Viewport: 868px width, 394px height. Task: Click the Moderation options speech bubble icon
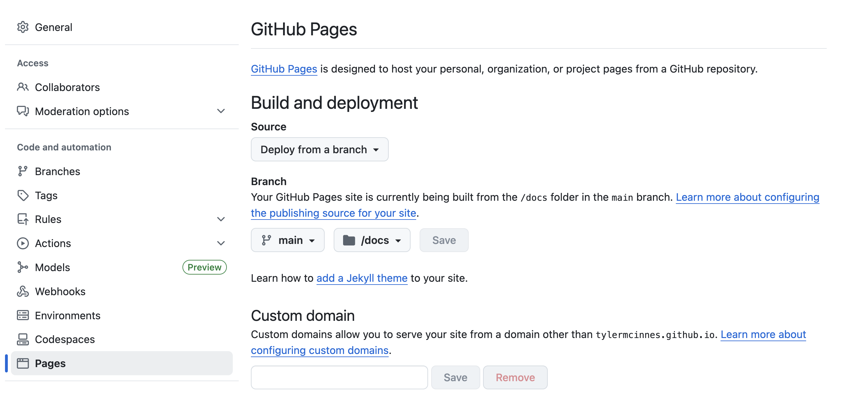22,111
